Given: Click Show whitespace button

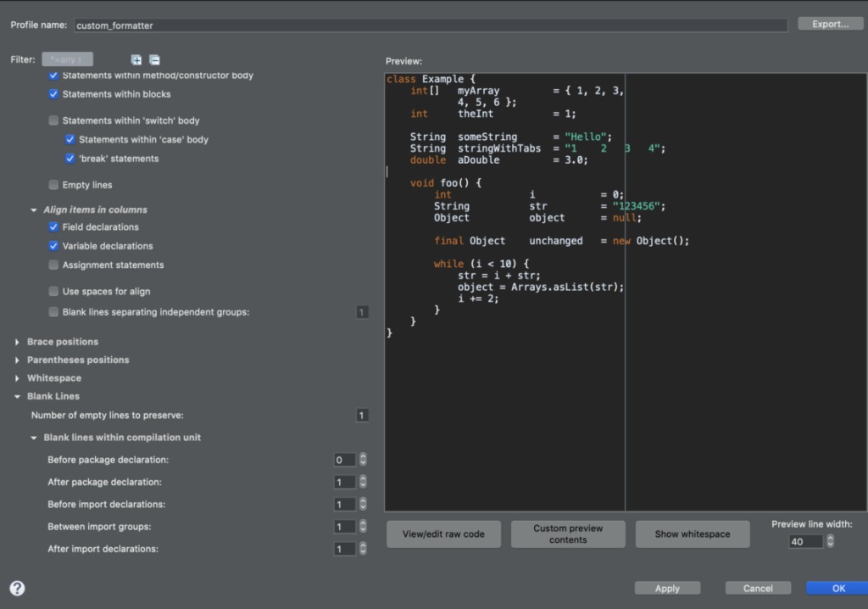Looking at the screenshot, I should (693, 534).
